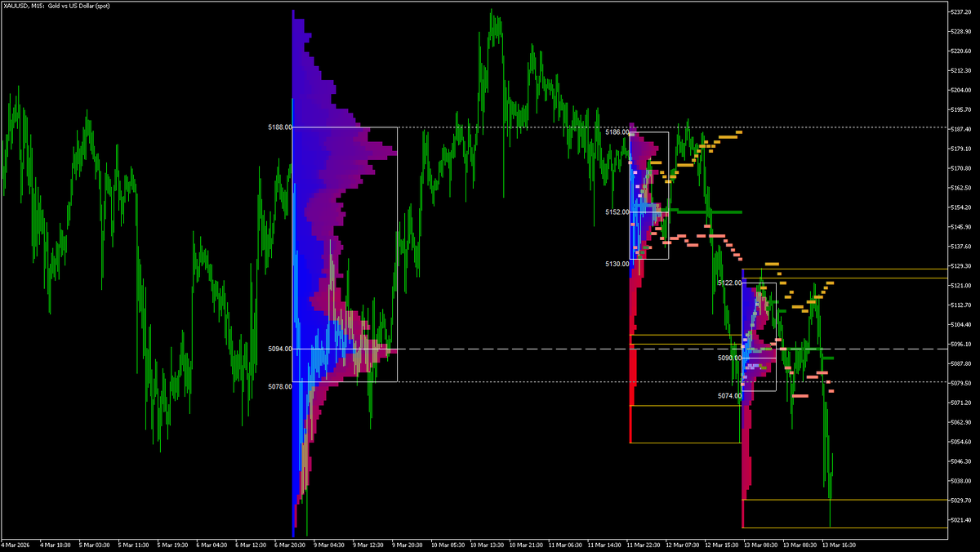980x552 pixels.
Task: Click the 13 Mar 08:30 time label
Action: pos(801,544)
